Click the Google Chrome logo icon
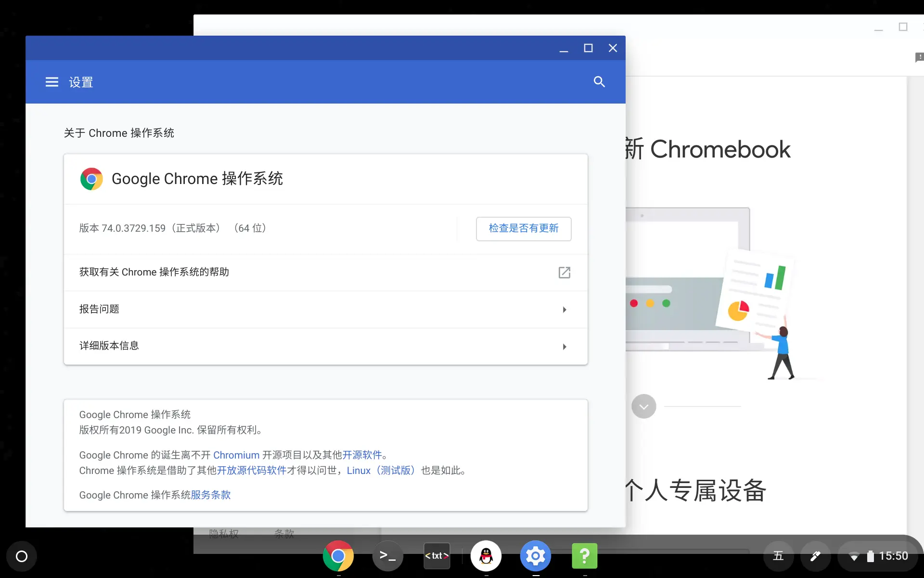 (x=91, y=179)
